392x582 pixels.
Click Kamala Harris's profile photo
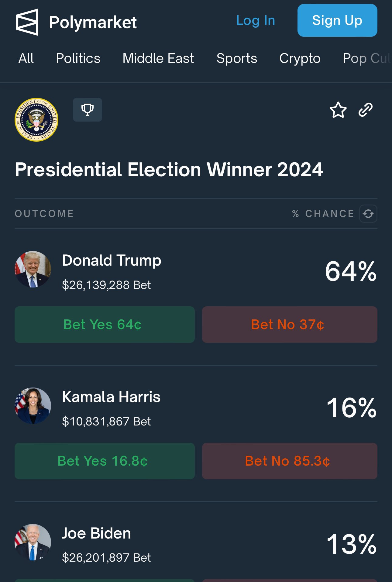click(33, 406)
